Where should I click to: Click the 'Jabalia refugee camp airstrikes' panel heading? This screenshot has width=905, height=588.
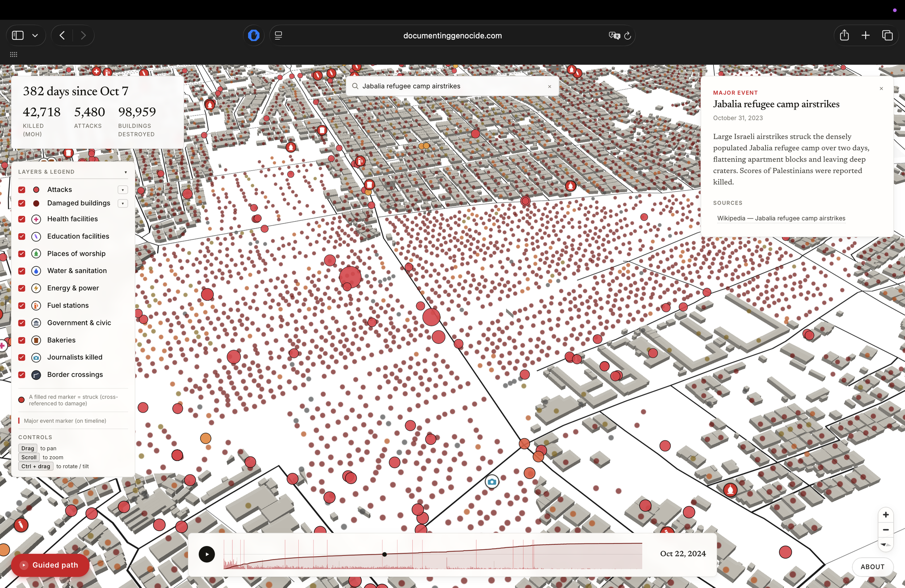coord(776,104)
